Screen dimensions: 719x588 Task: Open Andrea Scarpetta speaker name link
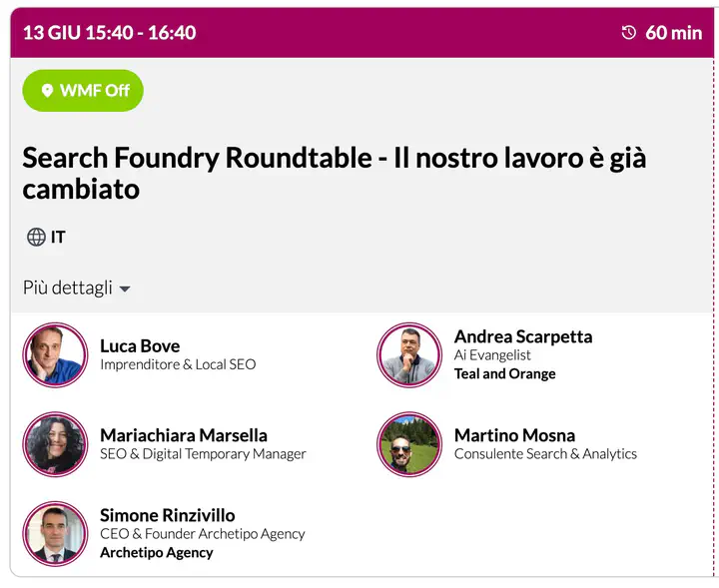(522, 336)
